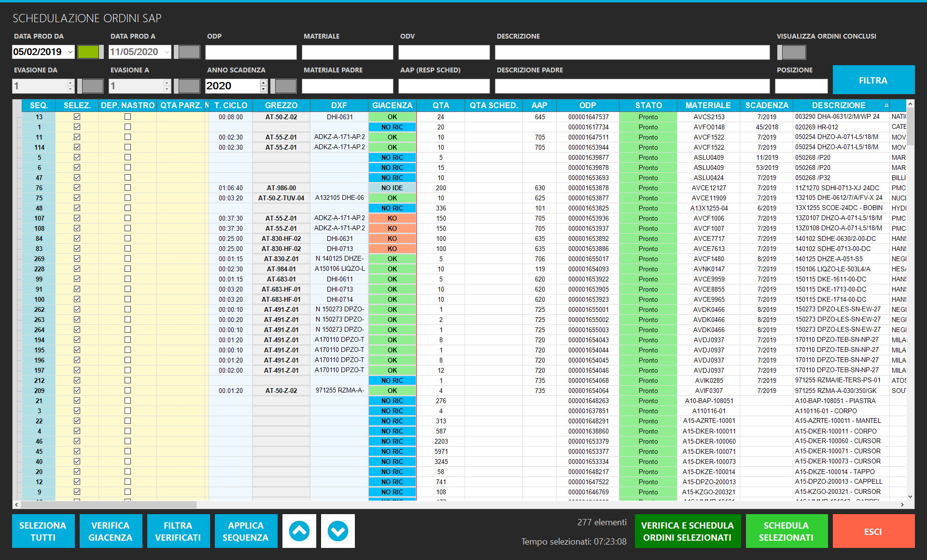Check DEP. NASTRO checkbox for sequence 76

click(127, 188)
